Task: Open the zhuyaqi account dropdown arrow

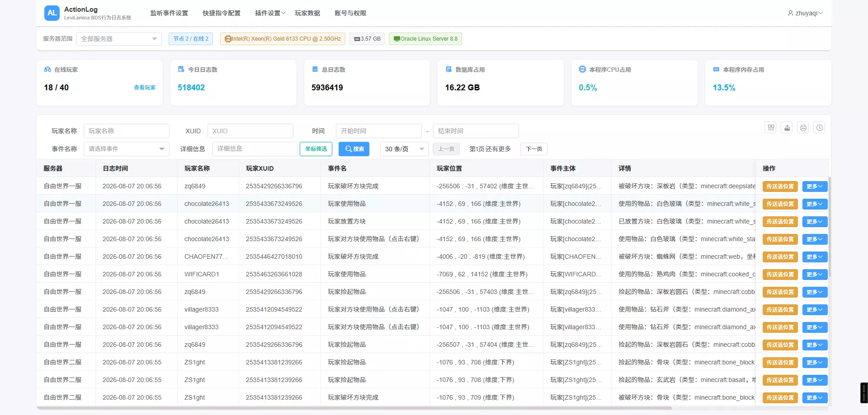Action: 821,13
